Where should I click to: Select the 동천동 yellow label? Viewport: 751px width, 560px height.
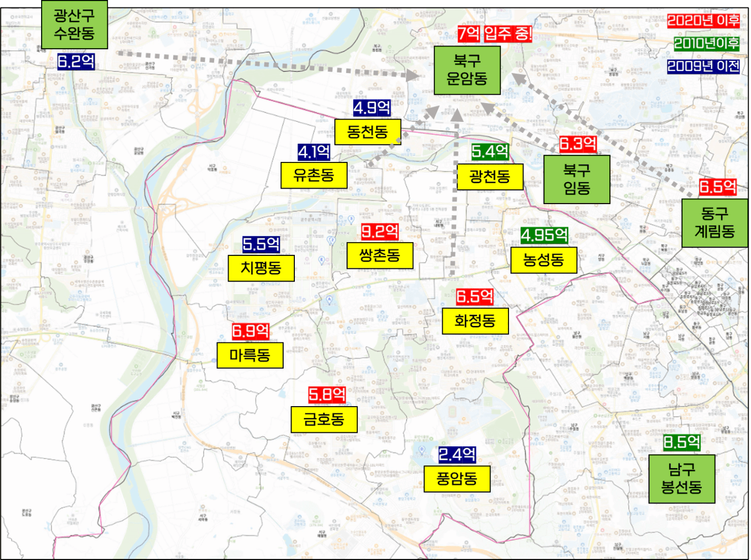click(367, 132)
